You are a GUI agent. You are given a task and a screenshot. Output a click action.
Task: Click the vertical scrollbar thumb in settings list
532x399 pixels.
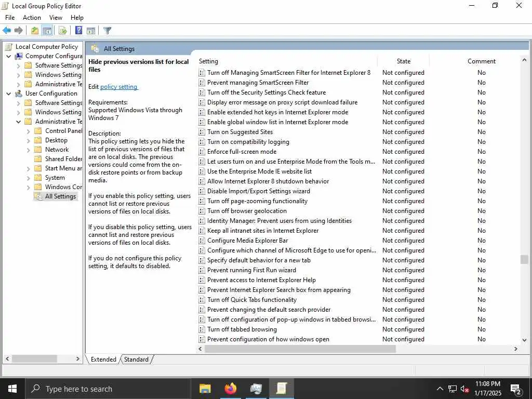tap(524, 260)
